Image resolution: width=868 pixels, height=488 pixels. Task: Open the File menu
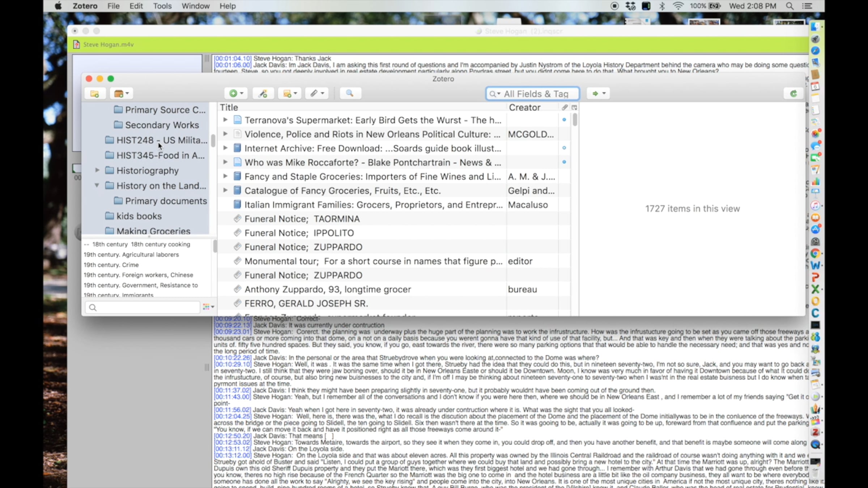pyautogui.click(x=113, y=6)
